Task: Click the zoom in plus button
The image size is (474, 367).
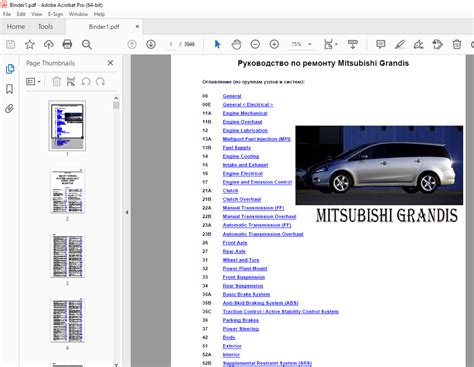Action: pos(274,44)
